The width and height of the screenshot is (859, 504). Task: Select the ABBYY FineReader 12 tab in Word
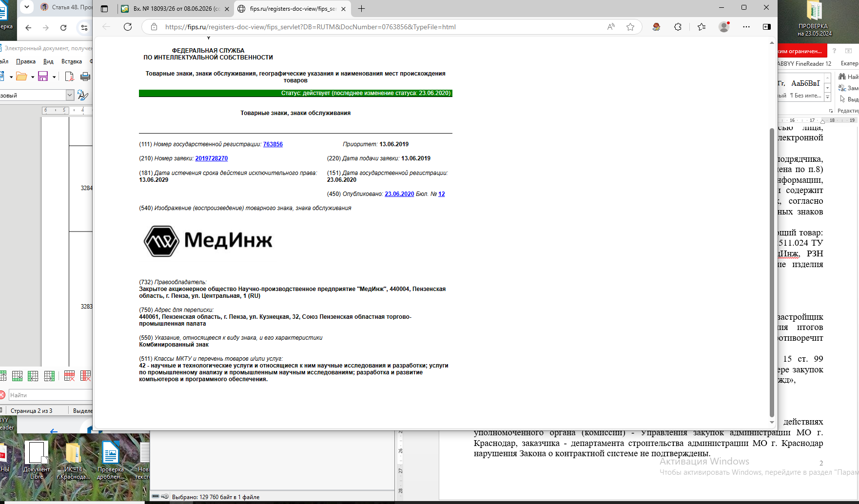point(804,63)
